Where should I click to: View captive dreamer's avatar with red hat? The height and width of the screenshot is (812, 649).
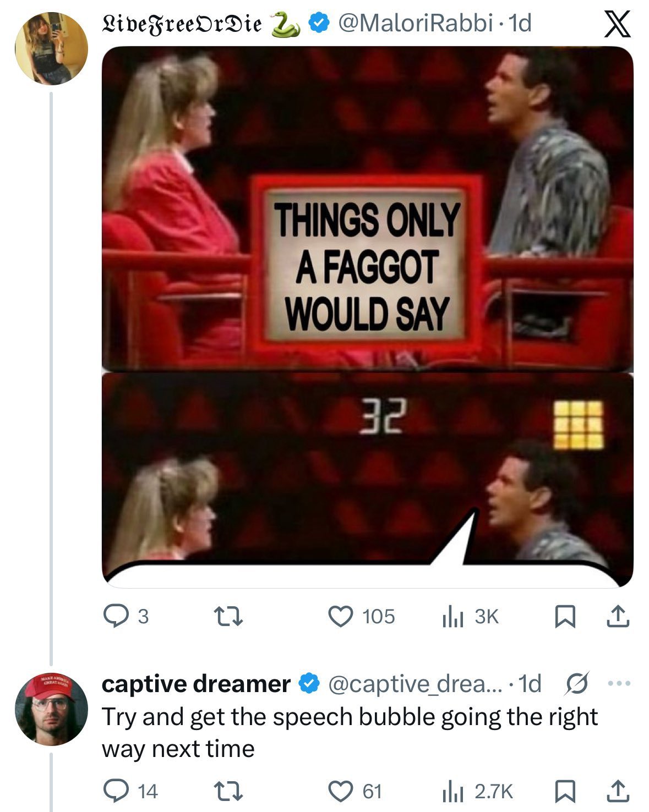[51, 709]
